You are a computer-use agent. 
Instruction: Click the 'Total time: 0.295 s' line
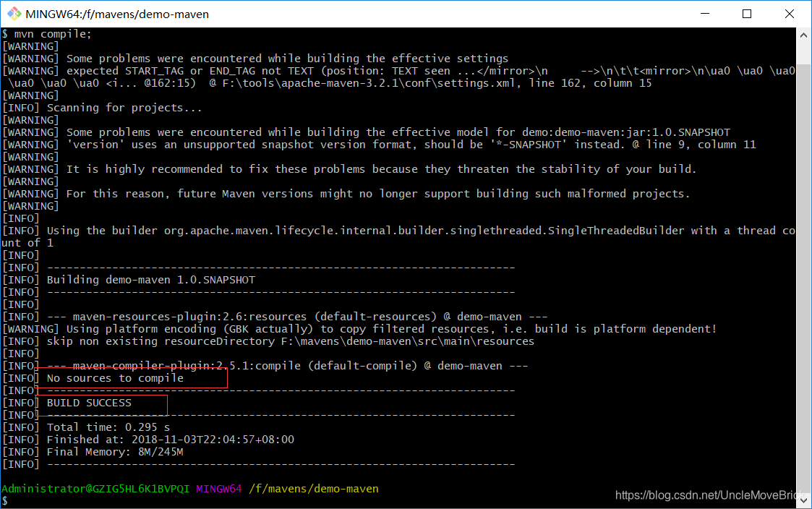(108, 427)
